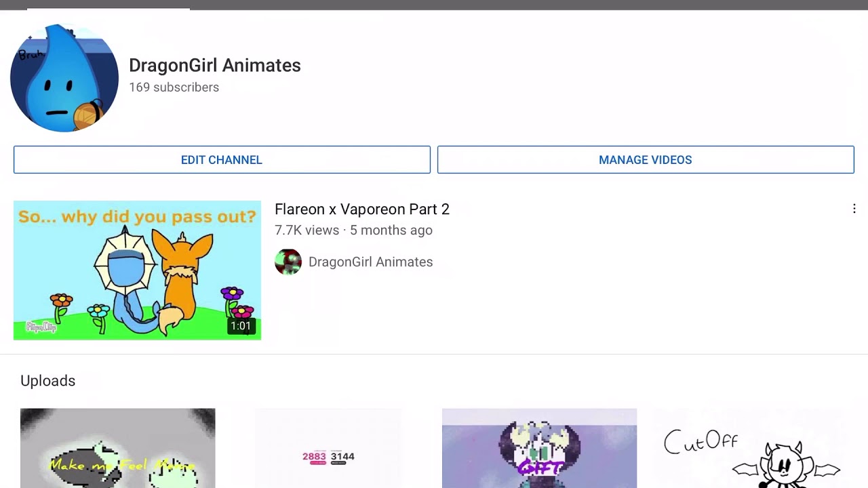
Task: Open the three-dot menu for Flareon video
Action: [854, 209]
